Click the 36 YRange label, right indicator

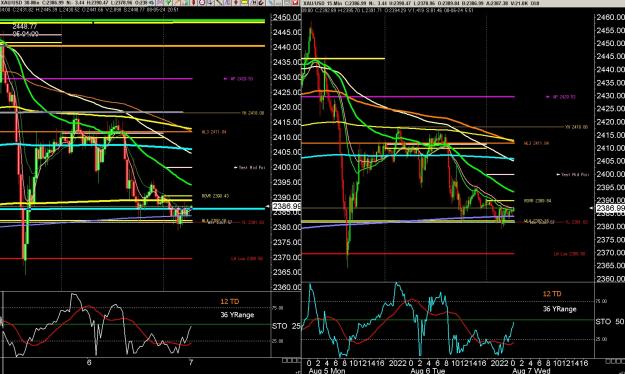[x=560, y=309]
